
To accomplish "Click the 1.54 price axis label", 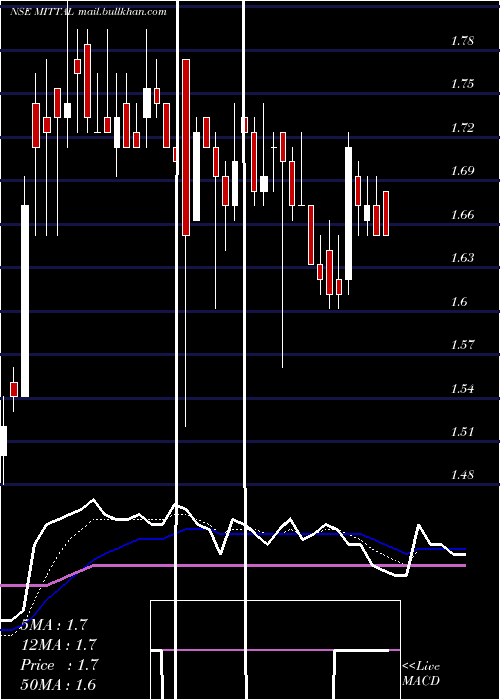I will pyautogui.click(x=462, y=388).
